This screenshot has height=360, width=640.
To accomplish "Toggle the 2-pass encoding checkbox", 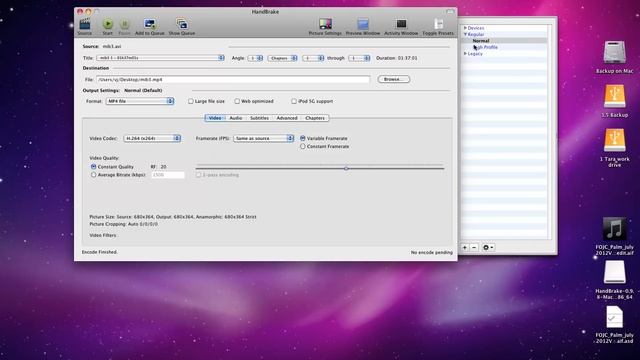I will (198, 175).
